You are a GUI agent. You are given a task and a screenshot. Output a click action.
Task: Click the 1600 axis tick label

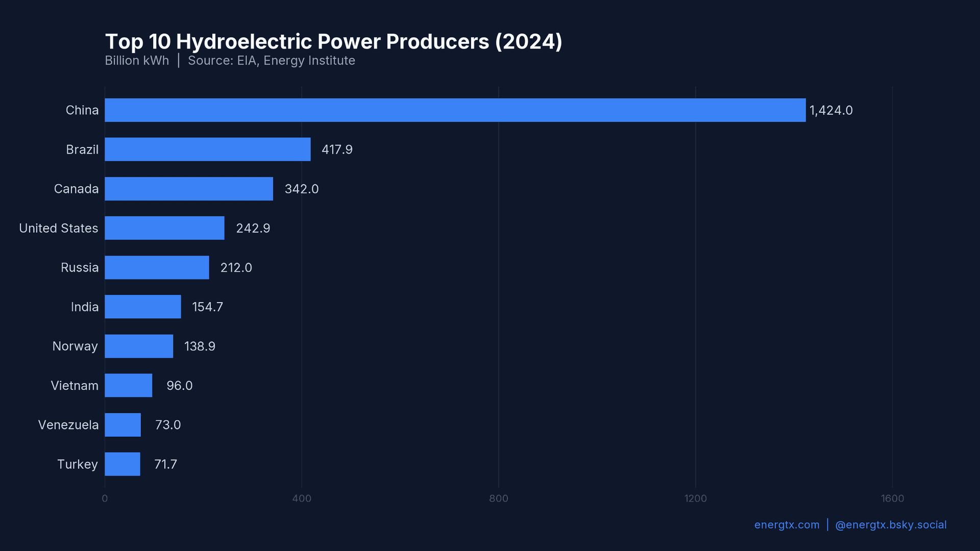(892, 499)
